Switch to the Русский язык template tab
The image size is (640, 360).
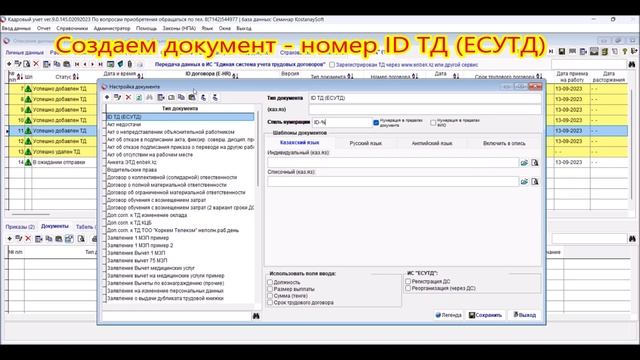pyautogui.click(x=366, y=143)
